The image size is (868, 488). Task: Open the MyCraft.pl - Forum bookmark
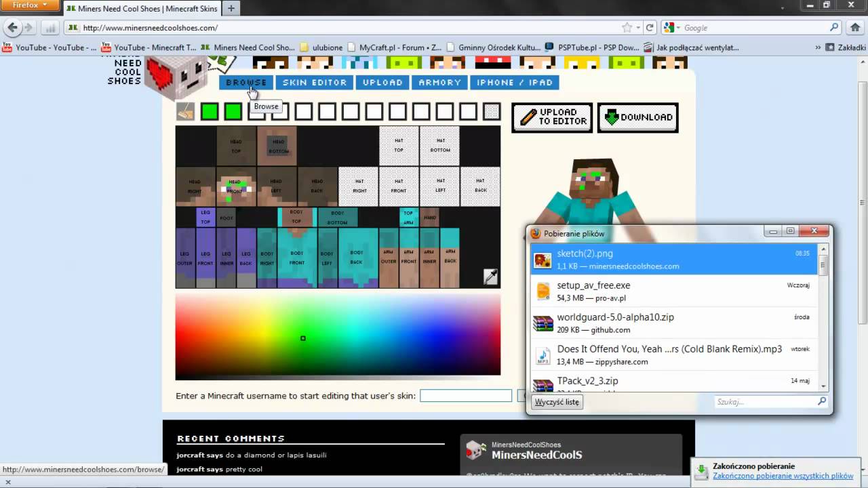(x=394, y=47)
